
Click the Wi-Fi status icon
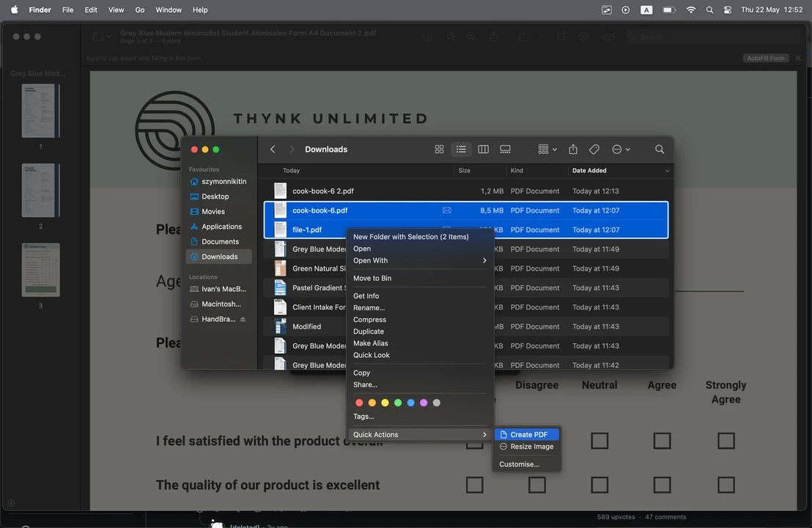click(x=691, y=10)
